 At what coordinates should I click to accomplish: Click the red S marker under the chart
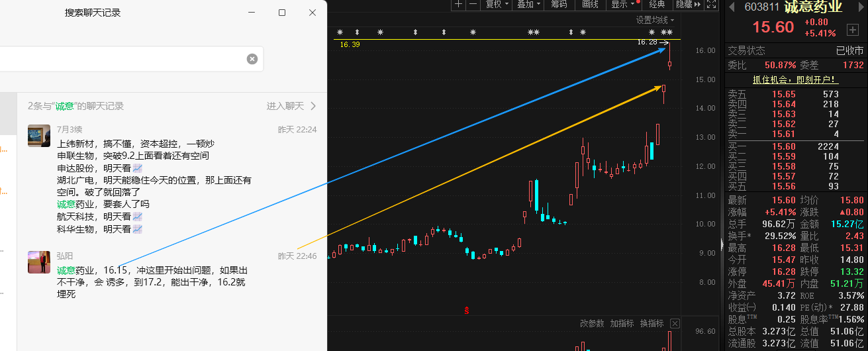(x=467, y=309)
